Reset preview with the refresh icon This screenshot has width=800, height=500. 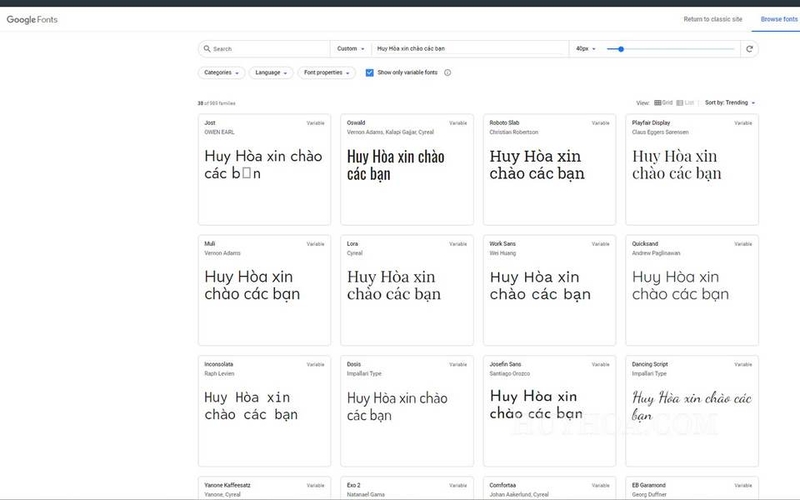tap(749, 49)
